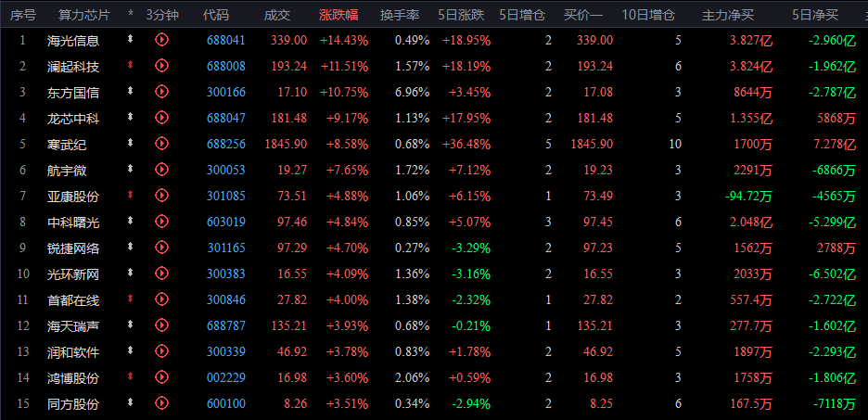This screenshot has width=868, height=420.
Task: Sort by the 换手率 column header
Action: click(400, 15)
